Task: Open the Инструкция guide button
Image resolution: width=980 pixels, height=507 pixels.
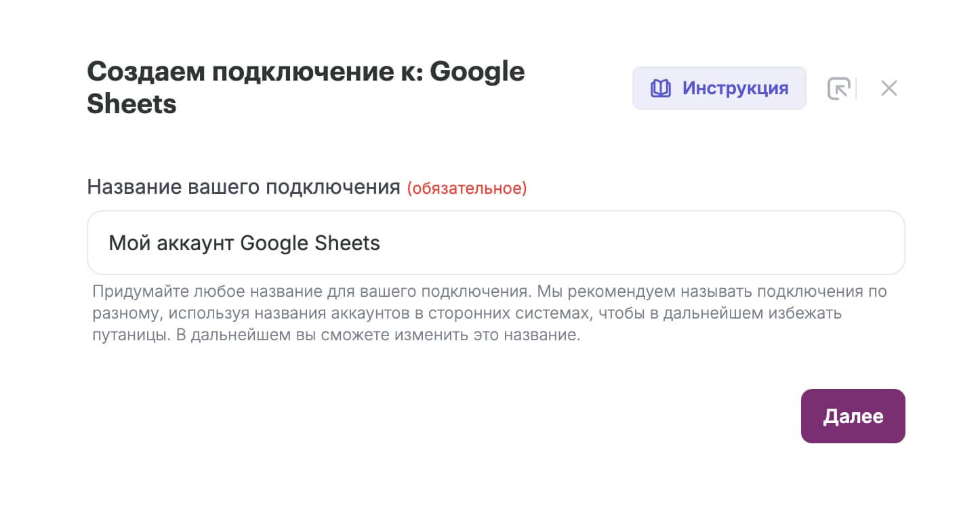Action: coord(719,88)
